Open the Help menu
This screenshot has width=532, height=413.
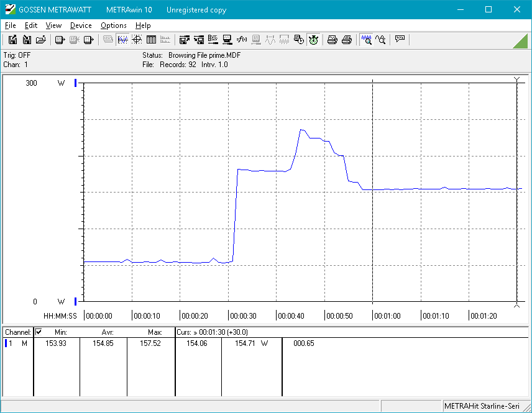[143, 25]
